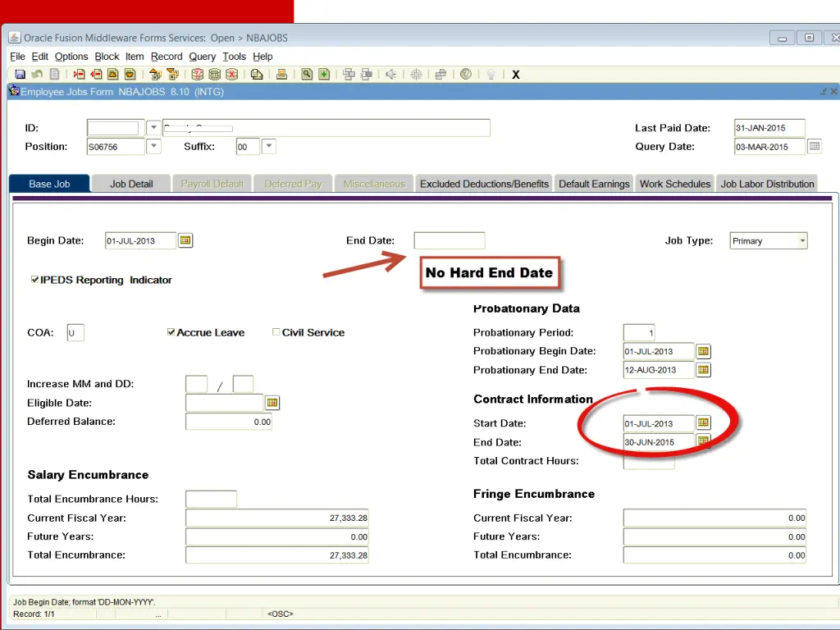Click the lightbulb icon in toolbar
Viewport: 840px width, 630px height.
click(x=491, y=75)
